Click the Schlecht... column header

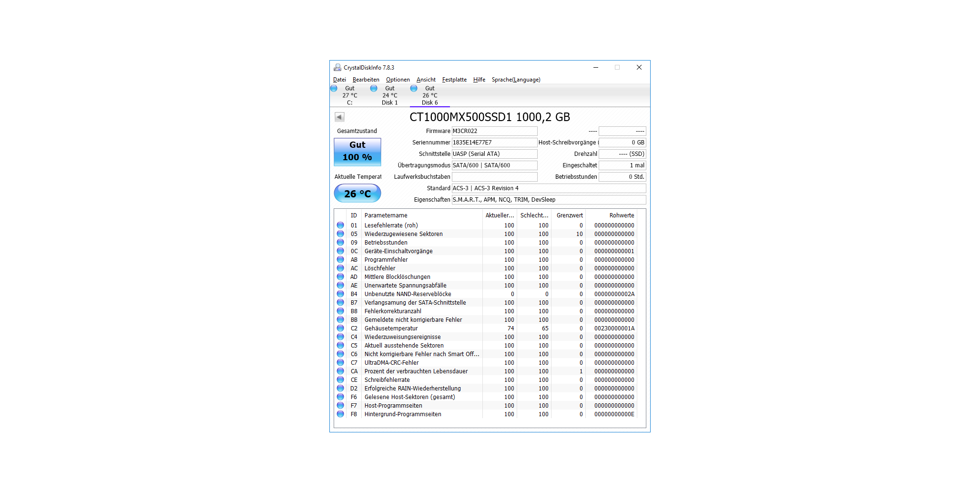pos(534,215)
